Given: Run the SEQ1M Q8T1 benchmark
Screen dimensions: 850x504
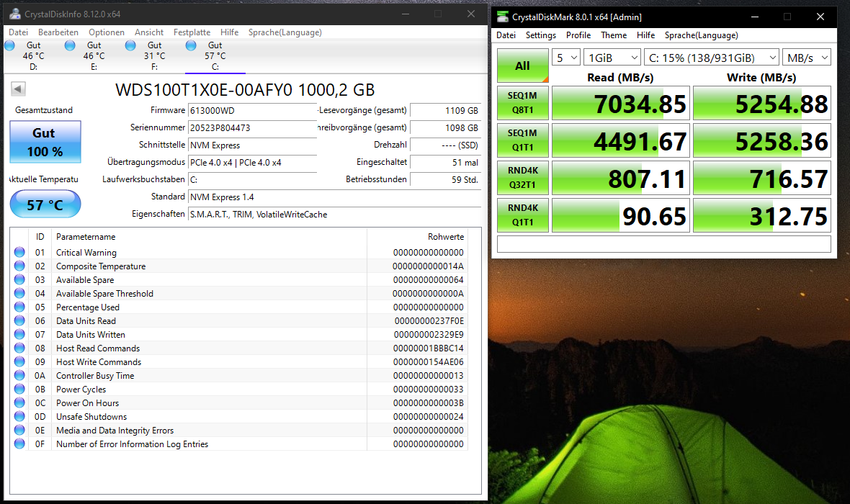Looking at the screenshot, I should click(522, 103).
